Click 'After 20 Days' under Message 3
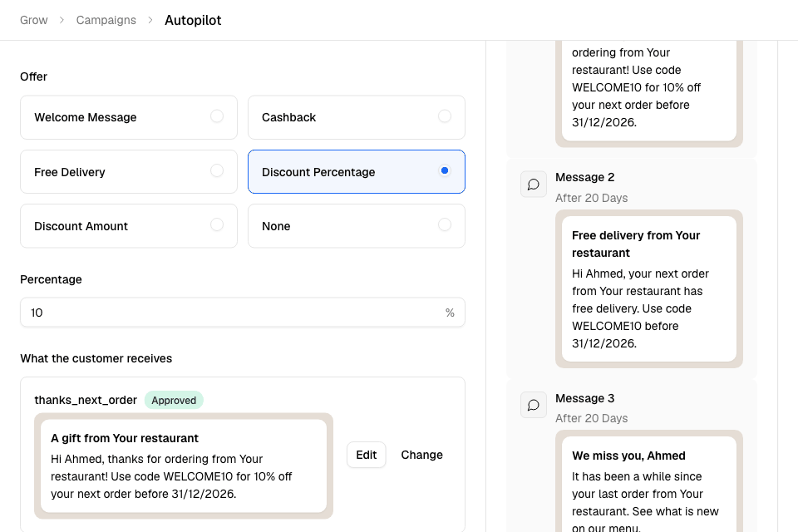The height and width of the screenshot is (532, 798). [x=591, y=418]
